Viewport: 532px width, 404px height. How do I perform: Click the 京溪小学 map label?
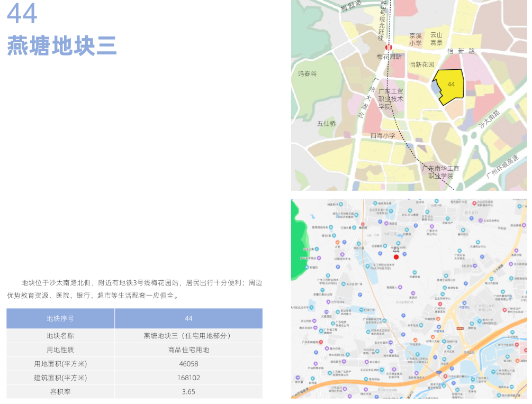416,39
